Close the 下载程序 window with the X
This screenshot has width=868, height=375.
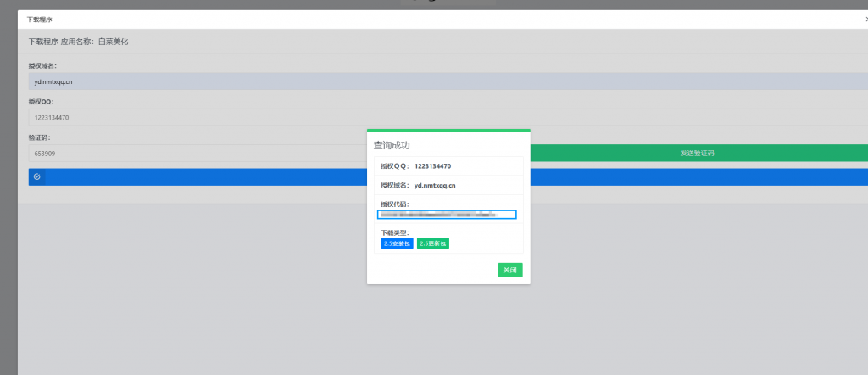pyautogui.click(x=865, y=18)
